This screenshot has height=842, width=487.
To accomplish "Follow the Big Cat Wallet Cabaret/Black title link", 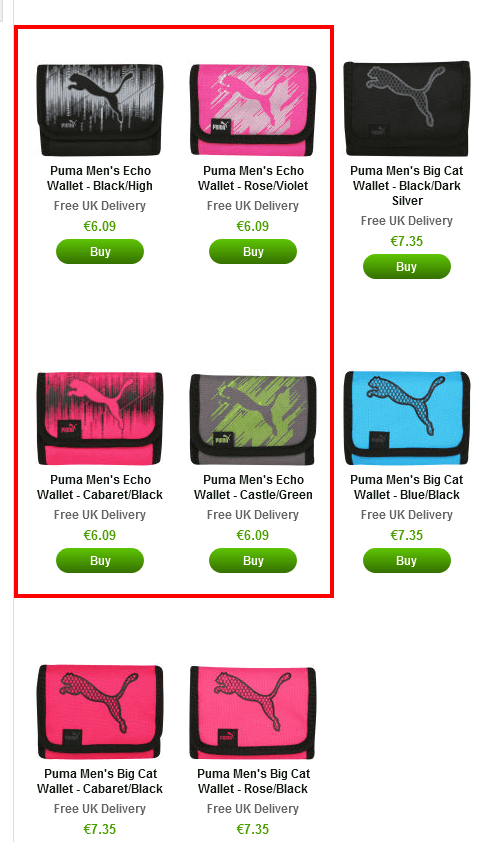I will (x=100, y=781).
